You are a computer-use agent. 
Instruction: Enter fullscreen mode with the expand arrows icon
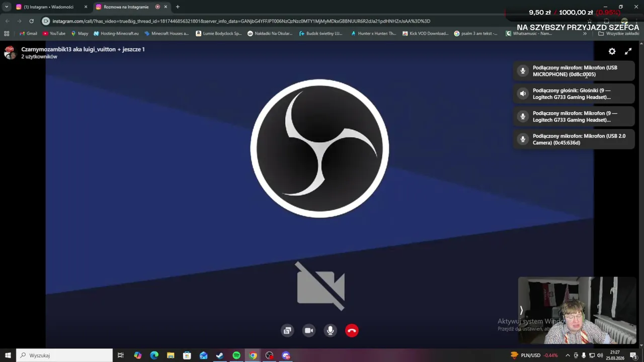[x=628, y=51]
